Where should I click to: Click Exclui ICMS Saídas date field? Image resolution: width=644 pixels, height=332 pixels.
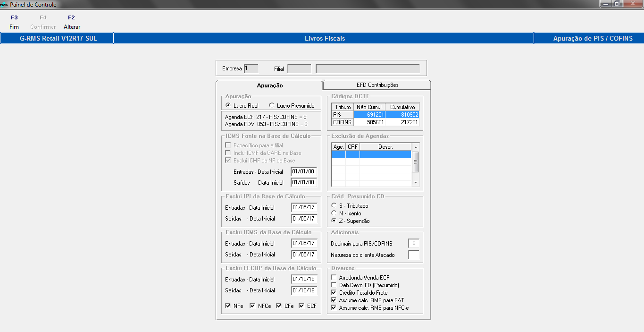point(304,254)
